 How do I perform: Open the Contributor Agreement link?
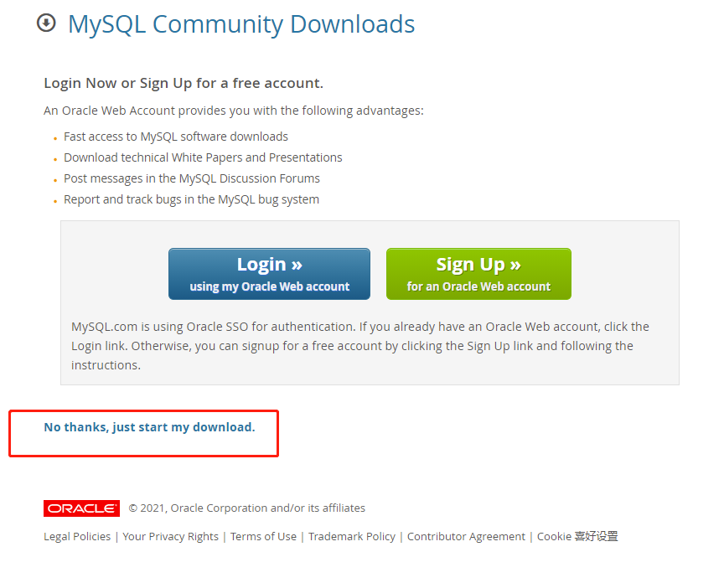point(467,536)
